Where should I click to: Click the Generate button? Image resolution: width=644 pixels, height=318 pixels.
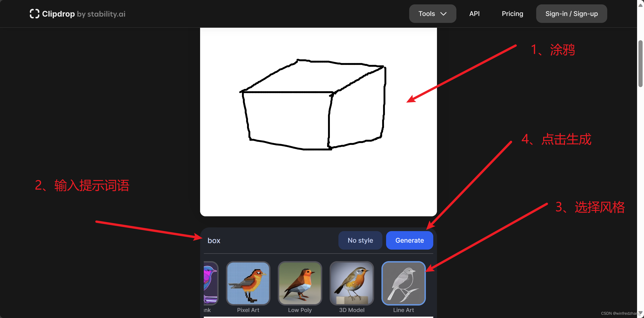click(x=409, y=240)
